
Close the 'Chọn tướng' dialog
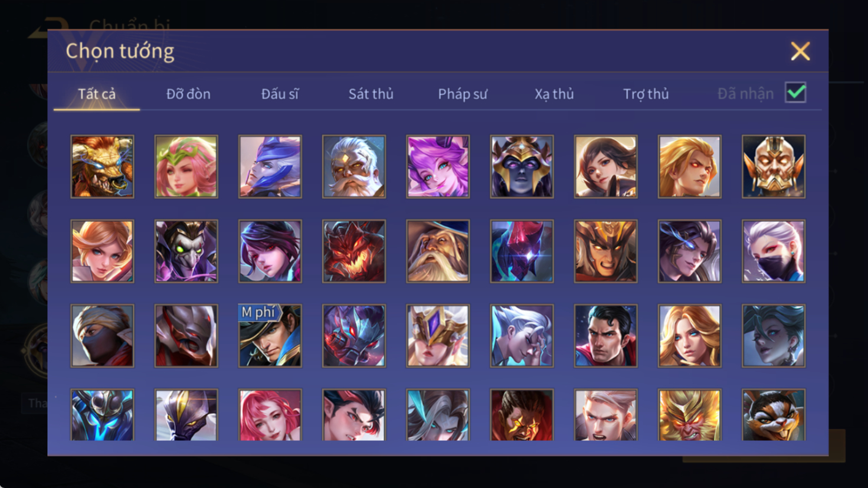click(x=800, y=51)
